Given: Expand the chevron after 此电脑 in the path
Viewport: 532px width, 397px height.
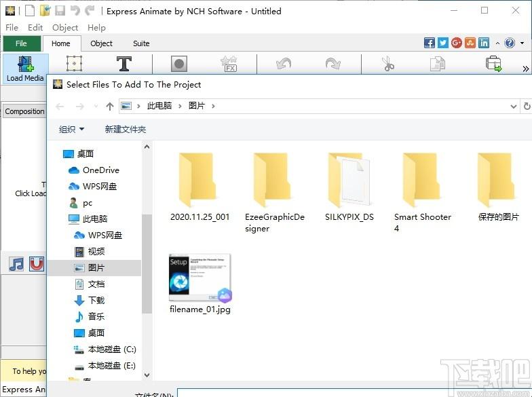Looking at the screenshot, I should pos(180,106).
